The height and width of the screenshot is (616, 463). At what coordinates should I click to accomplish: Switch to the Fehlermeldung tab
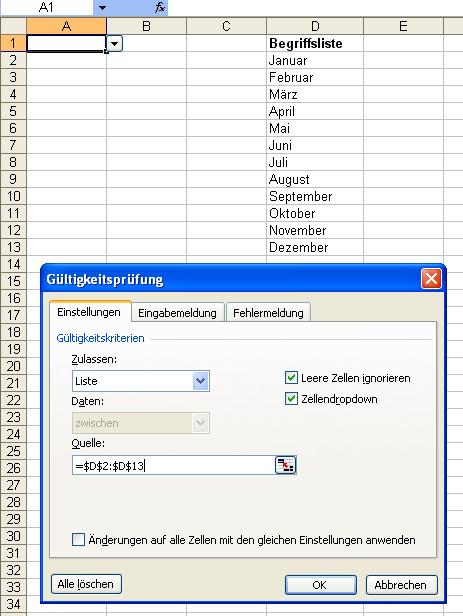[268, 313]
